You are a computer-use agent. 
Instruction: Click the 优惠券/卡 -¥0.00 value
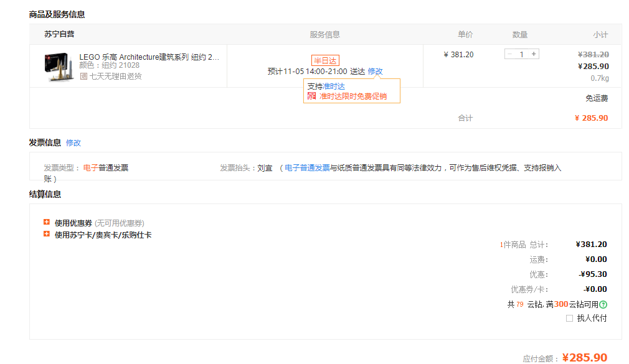click(595, 289)
